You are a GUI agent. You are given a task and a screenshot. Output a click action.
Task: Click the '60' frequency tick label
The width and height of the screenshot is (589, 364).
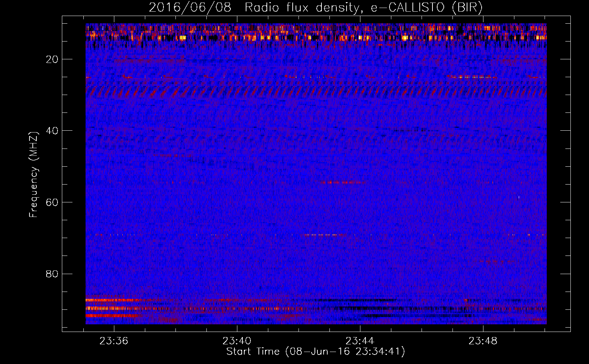point(52,202)
